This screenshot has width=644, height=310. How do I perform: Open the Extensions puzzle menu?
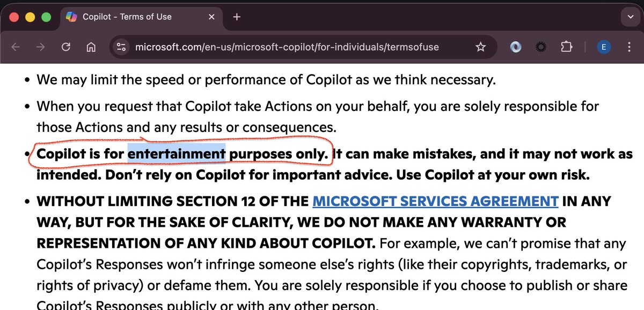click(566, 47)
